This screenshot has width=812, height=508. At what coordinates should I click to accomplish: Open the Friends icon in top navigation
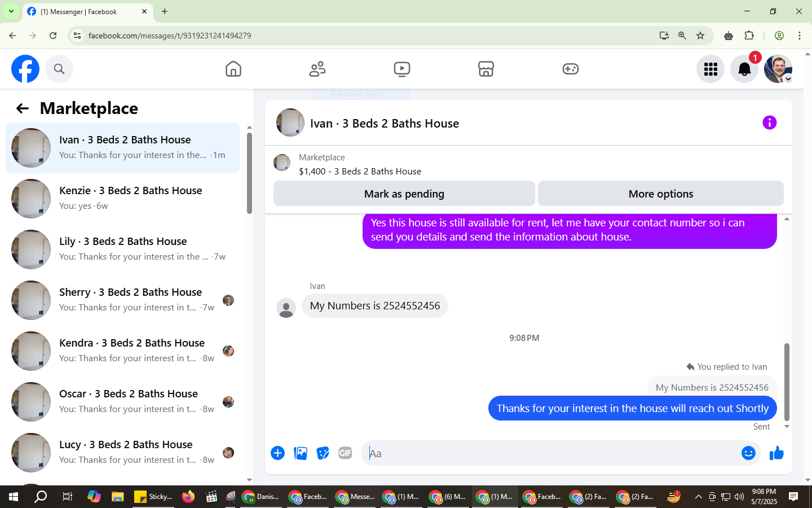point(317,69)
